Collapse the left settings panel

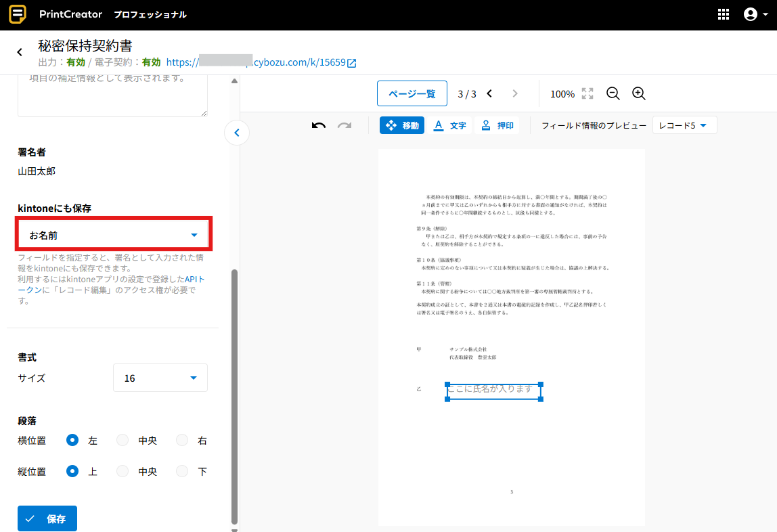pos(236,133)
